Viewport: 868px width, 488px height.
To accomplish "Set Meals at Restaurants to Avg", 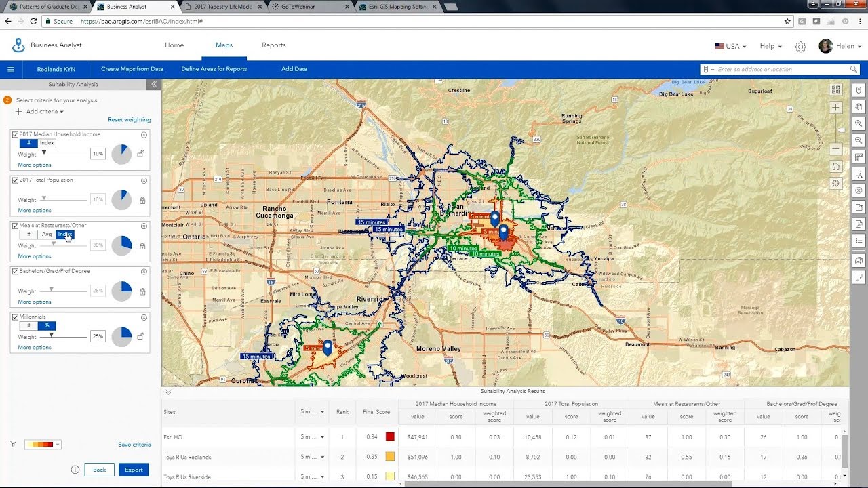I will click(x=47, y=235).
